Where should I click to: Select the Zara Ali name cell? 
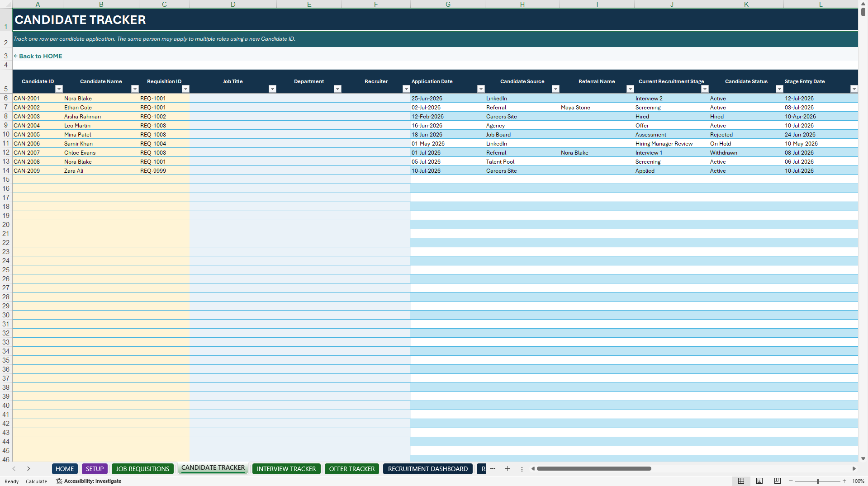click(x=101, y=170)
